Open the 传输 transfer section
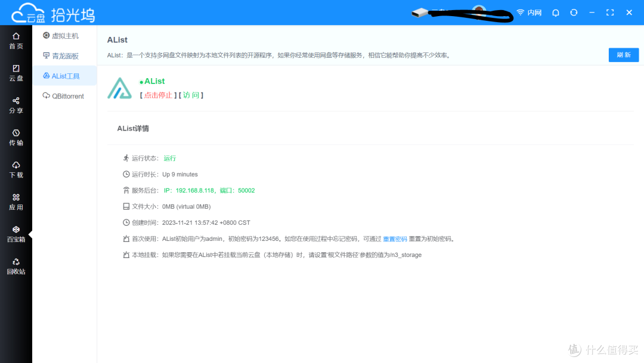 tap(16, 138)
